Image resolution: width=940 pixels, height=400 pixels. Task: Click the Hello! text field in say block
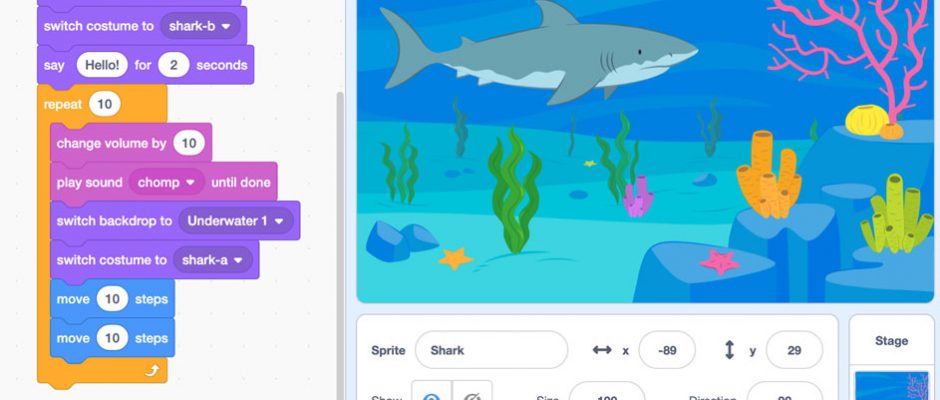(x=102, y=65)
